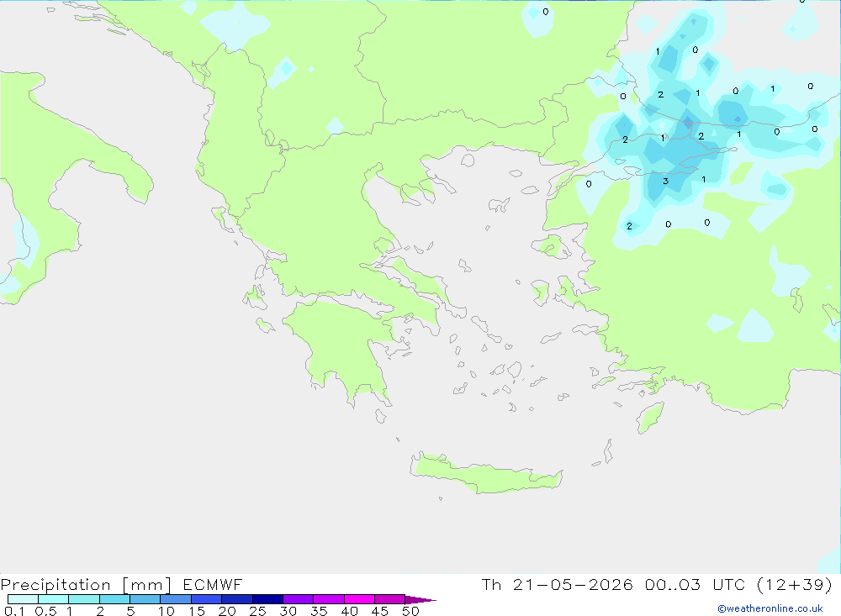Screen dimensions: 841x616
Task: Click the '40' legend scale value
Action: 349,611
